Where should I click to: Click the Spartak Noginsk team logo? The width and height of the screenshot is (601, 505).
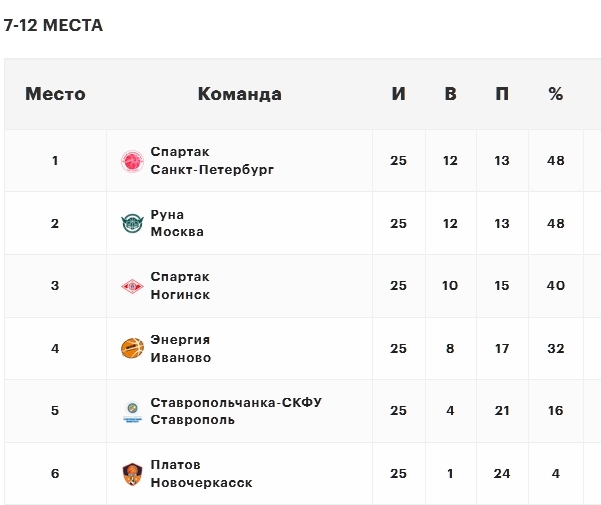click(x=132, y=286)
